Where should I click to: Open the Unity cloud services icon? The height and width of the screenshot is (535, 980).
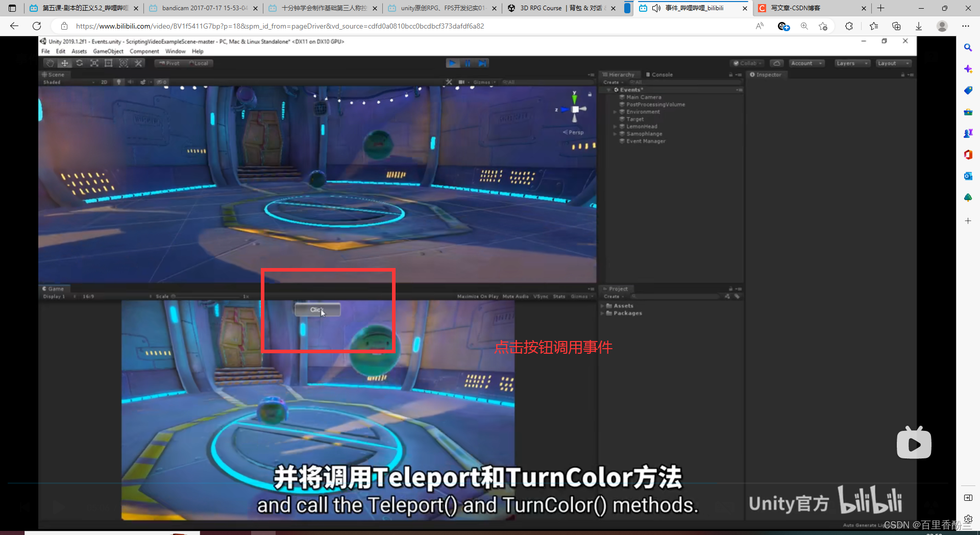777,63
